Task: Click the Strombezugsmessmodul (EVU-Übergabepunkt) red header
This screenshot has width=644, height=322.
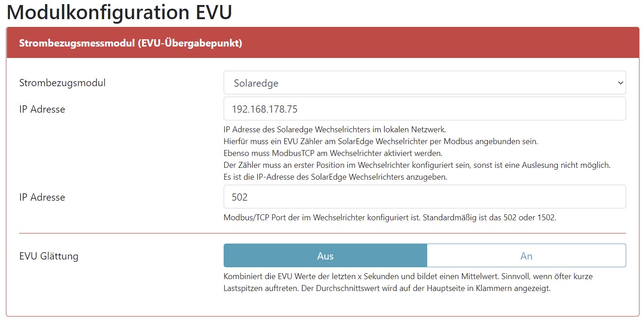Action: [x=131, y=43]
